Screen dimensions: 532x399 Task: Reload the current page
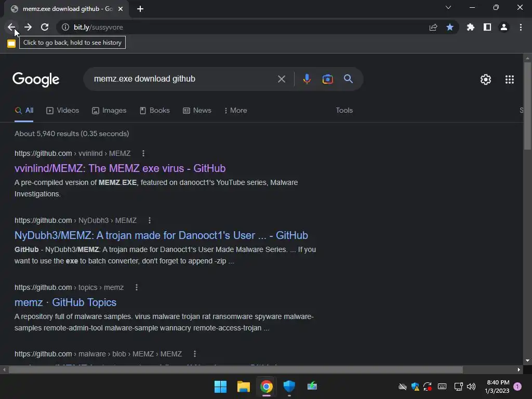click(45, 27)
